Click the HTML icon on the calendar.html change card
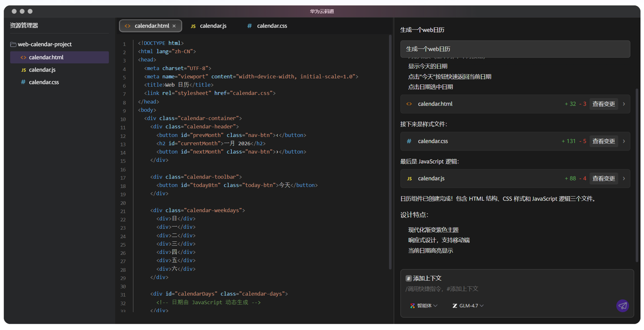Viewport: 644px width, 330px height. (409, 103)
